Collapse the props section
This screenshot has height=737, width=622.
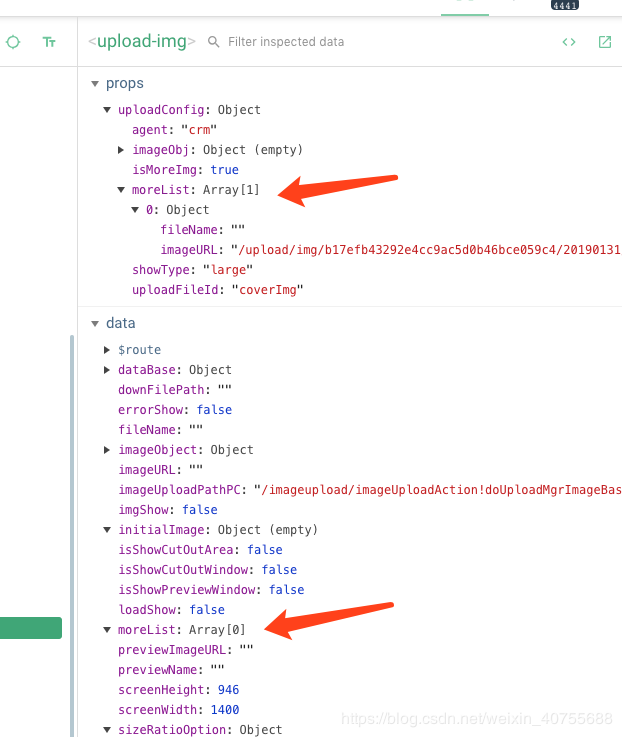95,84
